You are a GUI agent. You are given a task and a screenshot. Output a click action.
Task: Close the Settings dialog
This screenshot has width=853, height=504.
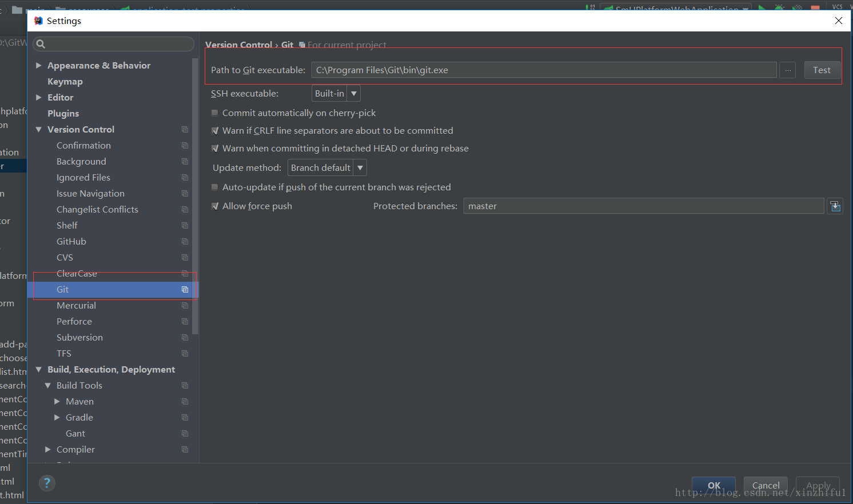coord(839,21)
